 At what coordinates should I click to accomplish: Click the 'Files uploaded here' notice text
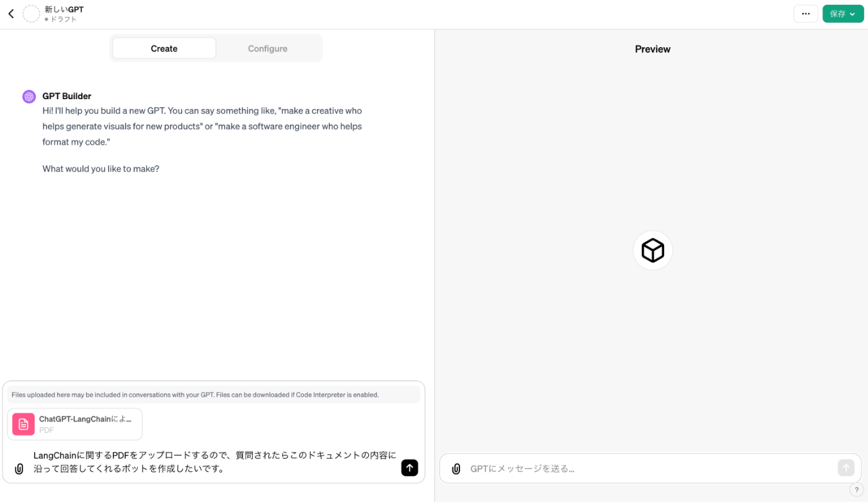195,395
